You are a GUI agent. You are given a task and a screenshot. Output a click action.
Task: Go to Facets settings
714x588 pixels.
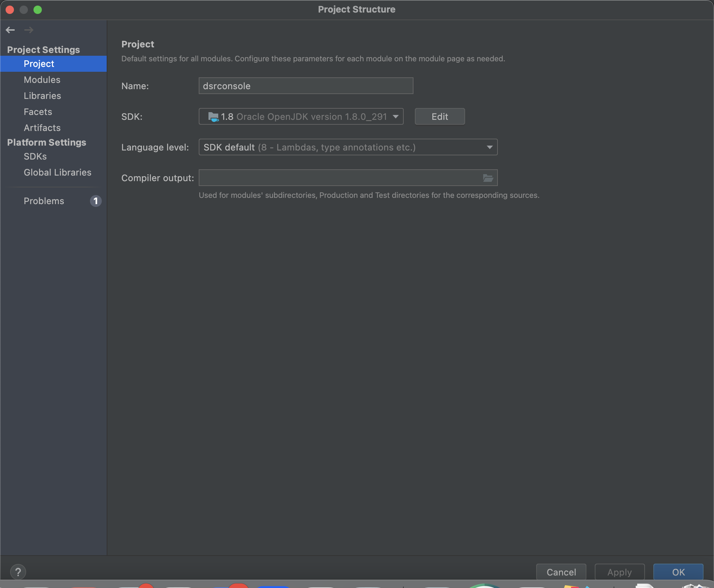pos(38,112)
